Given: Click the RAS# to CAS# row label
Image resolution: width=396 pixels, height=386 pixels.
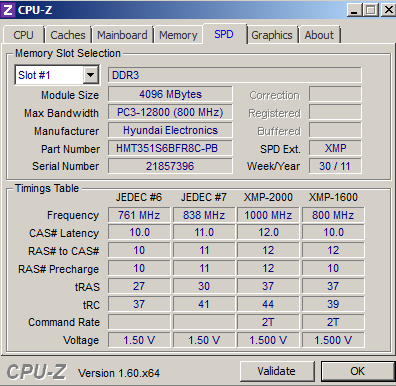Looking at the screenshot, I should coord(64,251).
